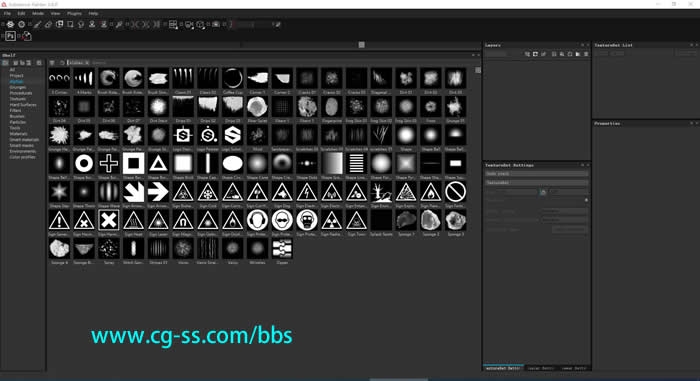Image resolution: width=700 pixels, height=381 pixels.
Task: Select the Eraser tool in toolbar
Action: click(49, 25)
